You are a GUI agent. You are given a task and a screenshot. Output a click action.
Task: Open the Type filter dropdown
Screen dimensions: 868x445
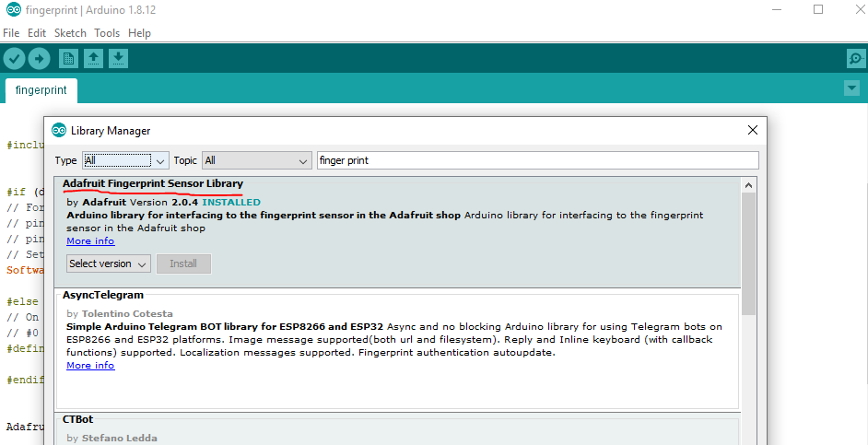click(125, 160)
